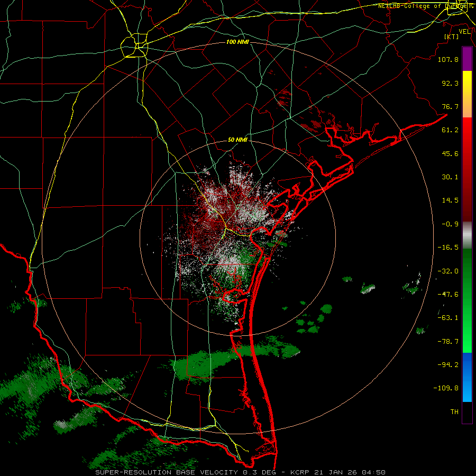Click the -78.7 legend value
This screenshot has width=476, height=476.
pyautogui.click(x=448, y=342)
